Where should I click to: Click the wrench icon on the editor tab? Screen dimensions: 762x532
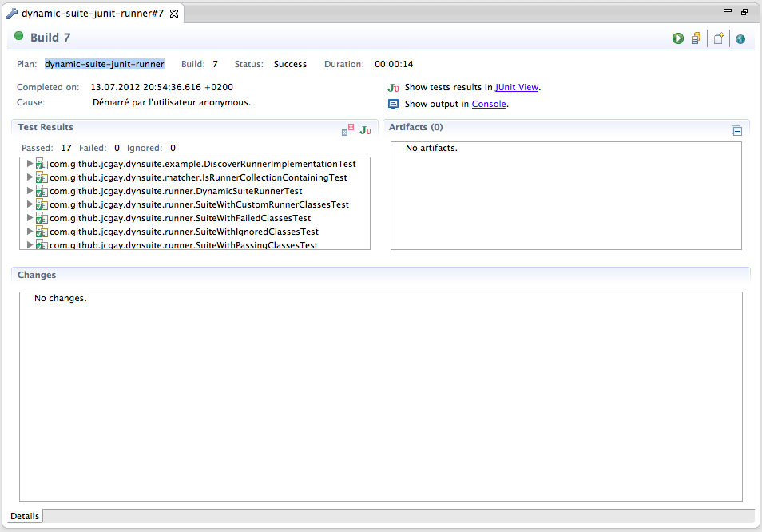pyautogui.click(x=12, y=14)
